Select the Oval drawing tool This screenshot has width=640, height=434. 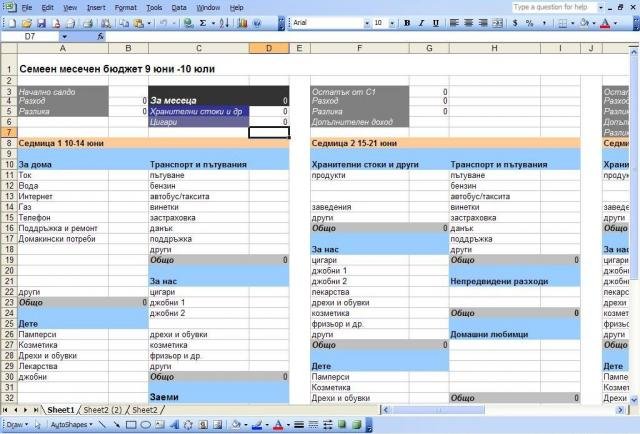click(x=146, y=424)
